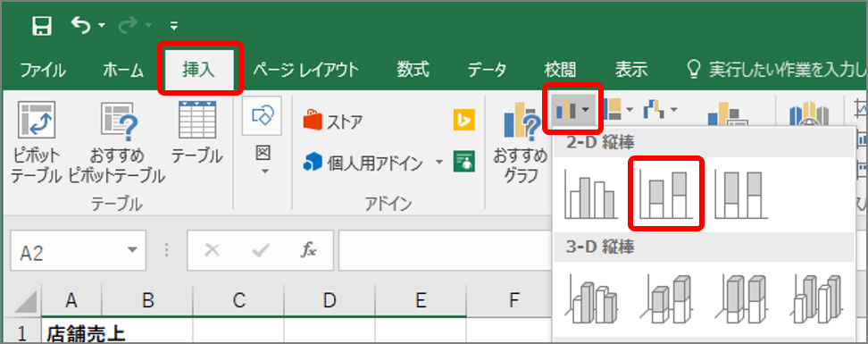Insert a Table (テーブル)
Viewport: 868px width, 344px height.
197,133
